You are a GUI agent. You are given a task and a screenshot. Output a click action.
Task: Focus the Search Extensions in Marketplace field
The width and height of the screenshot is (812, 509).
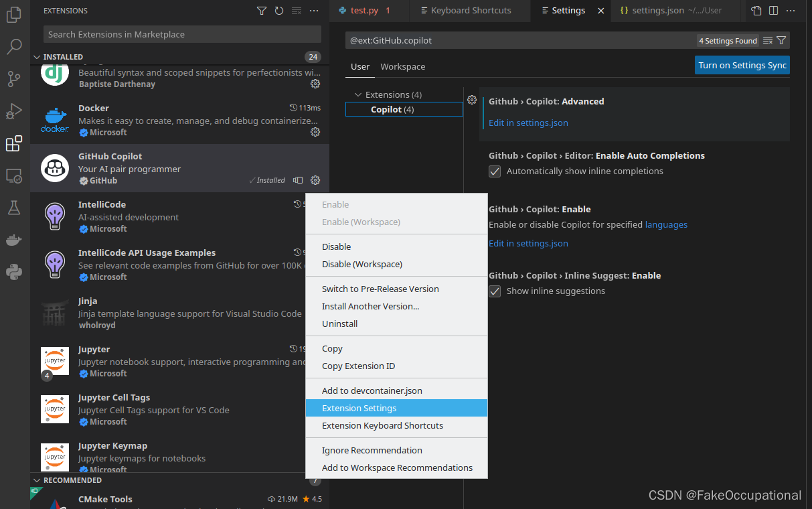click(182, 34)
